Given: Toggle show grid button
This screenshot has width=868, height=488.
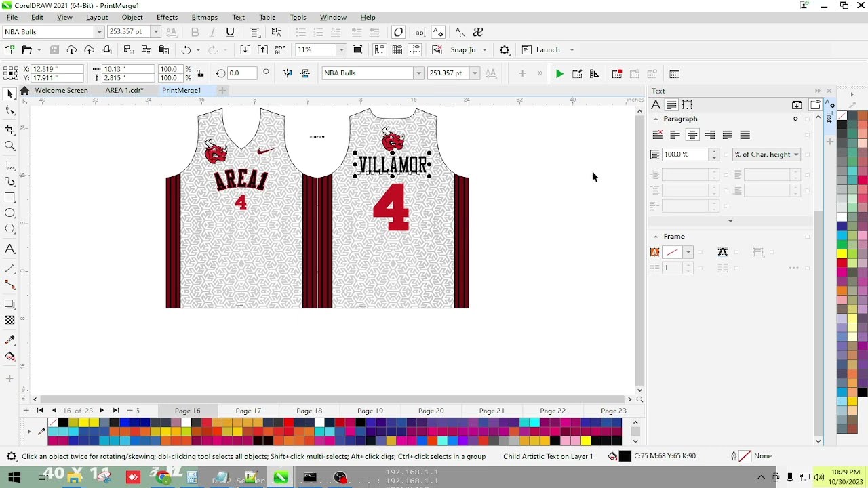Looking at the screenshot, I should click(x=397, y=49).
